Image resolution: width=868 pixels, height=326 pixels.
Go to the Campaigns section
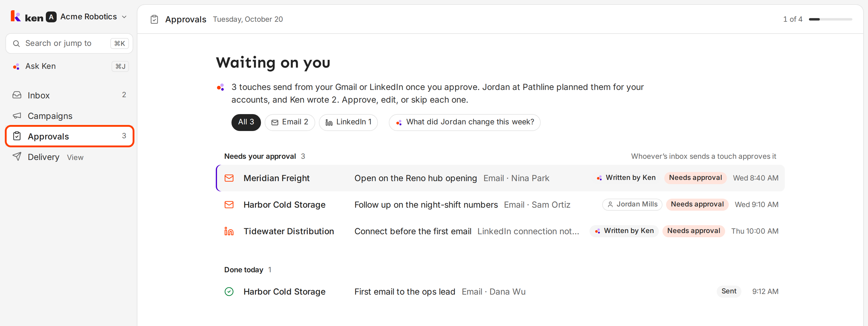69,116
